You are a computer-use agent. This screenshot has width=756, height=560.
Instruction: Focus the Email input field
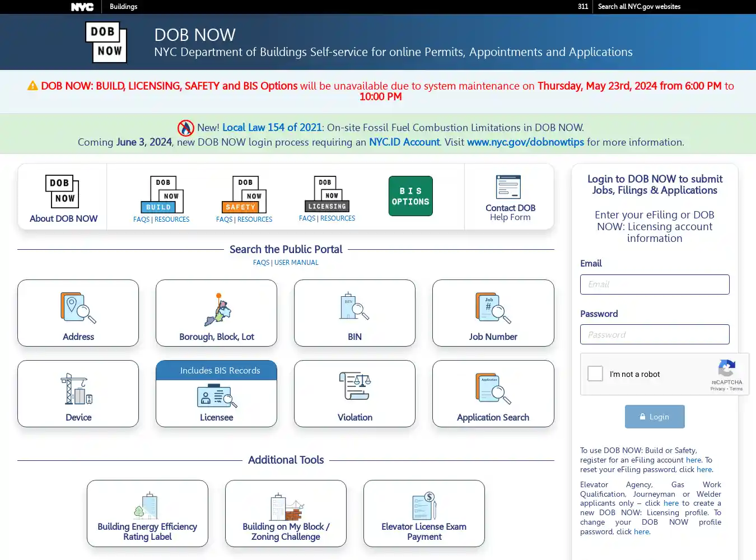(655, 284)
